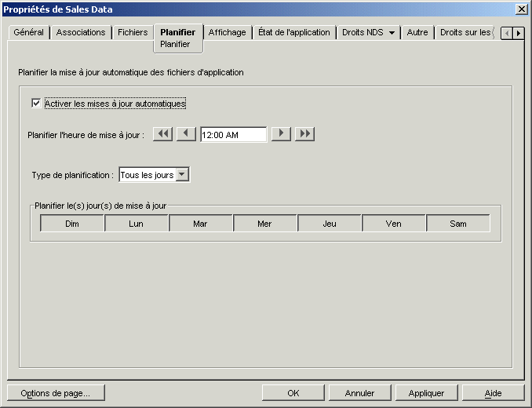Click the single-step forward time arrow
The image size is (532, 408).
(281, 134)
